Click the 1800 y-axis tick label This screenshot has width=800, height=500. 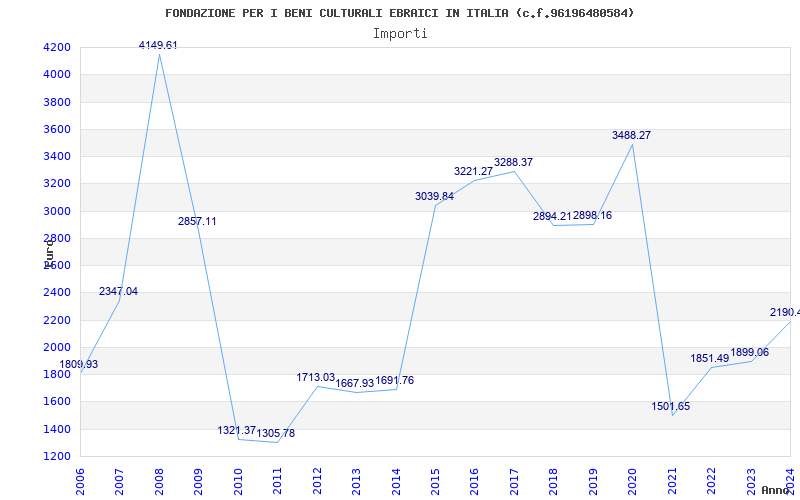tap(57, 374)
